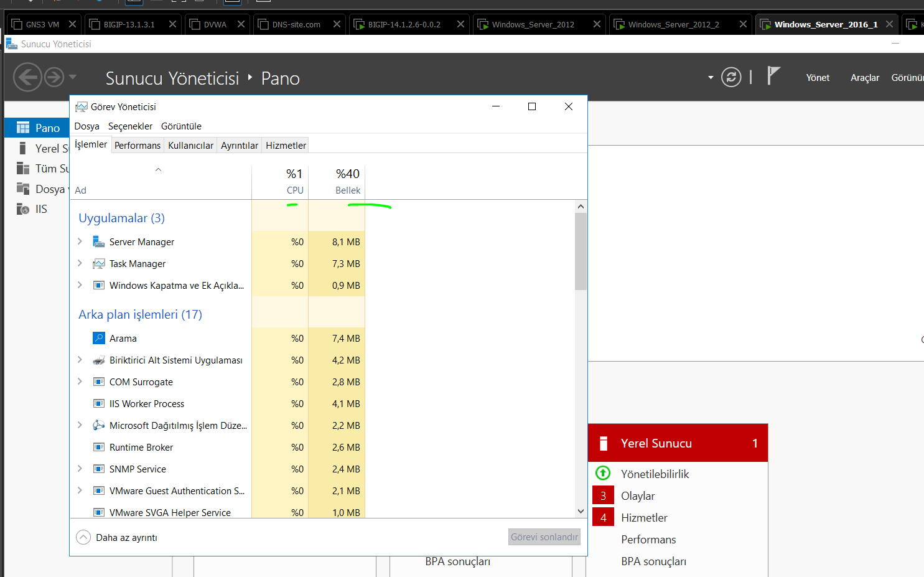
Task: Open Dosya menu in Görev Yöneticisi
Action: 86,126
